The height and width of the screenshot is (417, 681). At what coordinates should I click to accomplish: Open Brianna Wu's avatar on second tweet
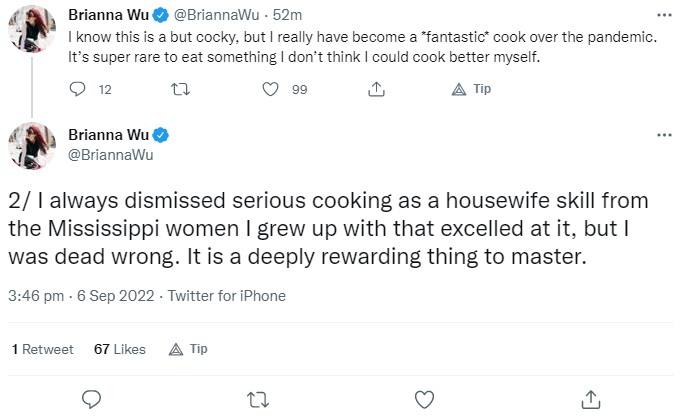(x=32, y=146)
